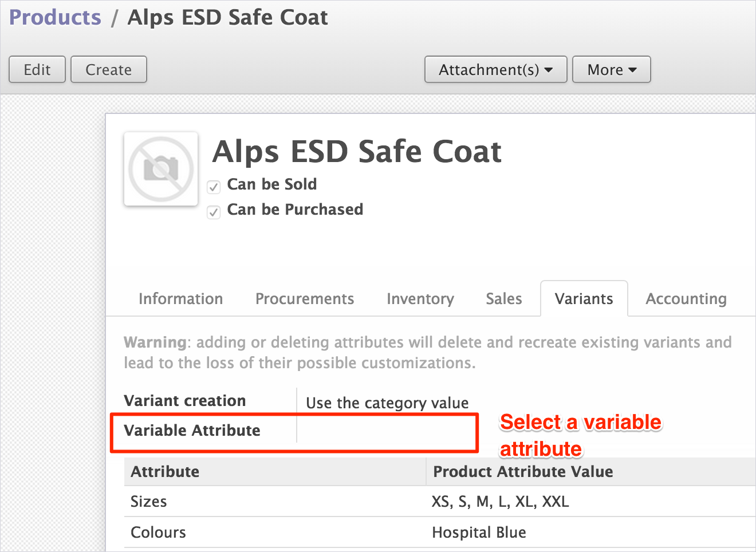
Task: Toggle the Can be Purchased checkbox
Action: (214, 212)
